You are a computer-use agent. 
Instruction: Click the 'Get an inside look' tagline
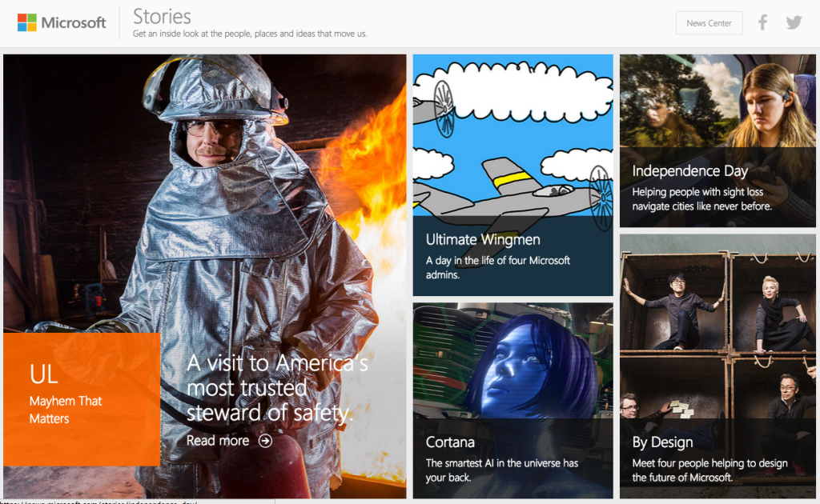[250, 34]
